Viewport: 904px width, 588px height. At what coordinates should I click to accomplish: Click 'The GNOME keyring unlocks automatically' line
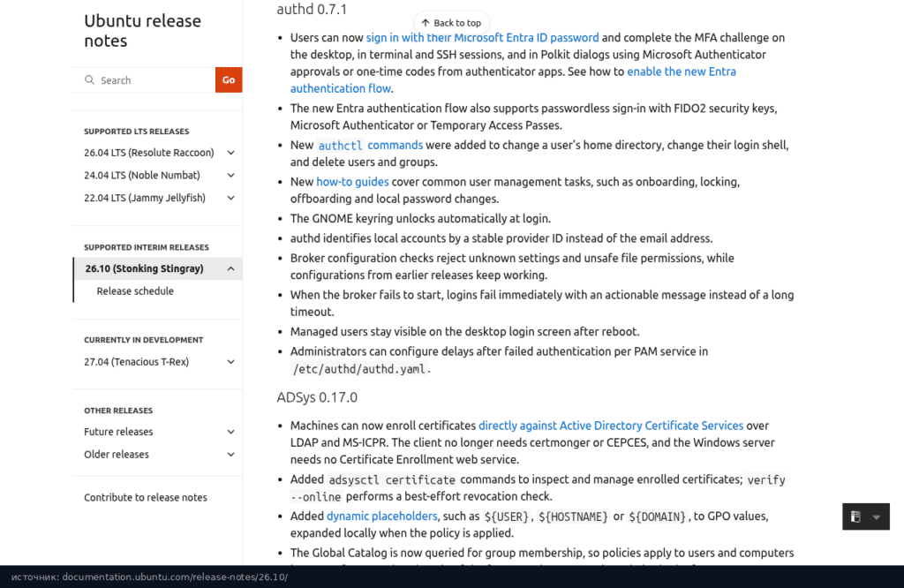tap(420, 218)
